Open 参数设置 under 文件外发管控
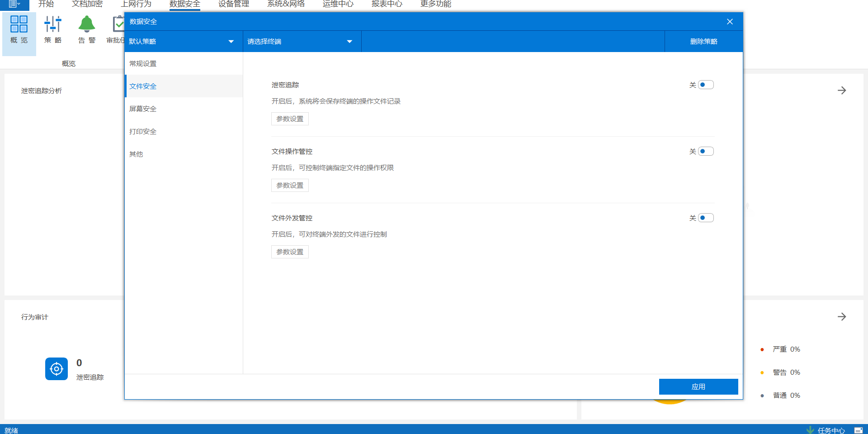This screenshot has height=434, width=868. pos(290,252)
